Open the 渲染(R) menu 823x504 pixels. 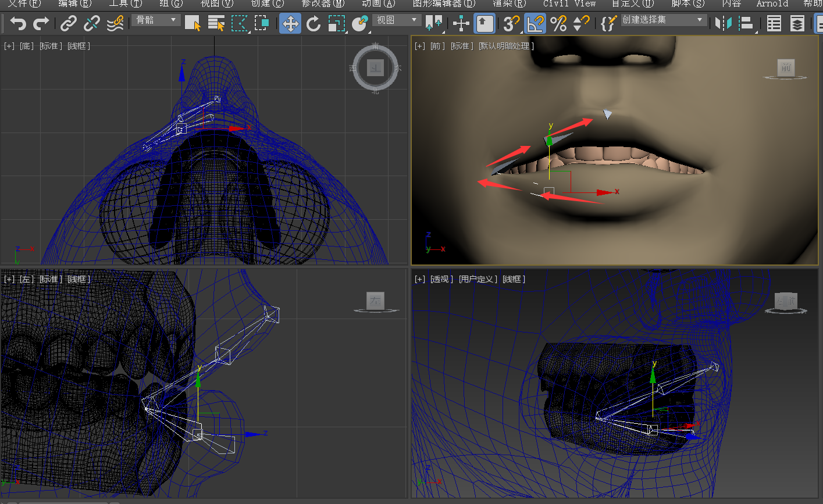pyautogui.click(x=509, y=3)
